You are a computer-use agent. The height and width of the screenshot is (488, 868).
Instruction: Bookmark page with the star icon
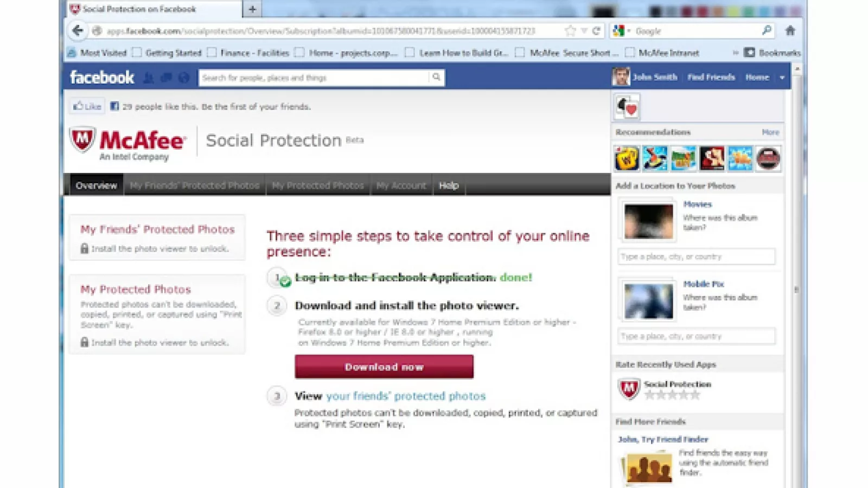pyautogui.click(x=570, y=31)
